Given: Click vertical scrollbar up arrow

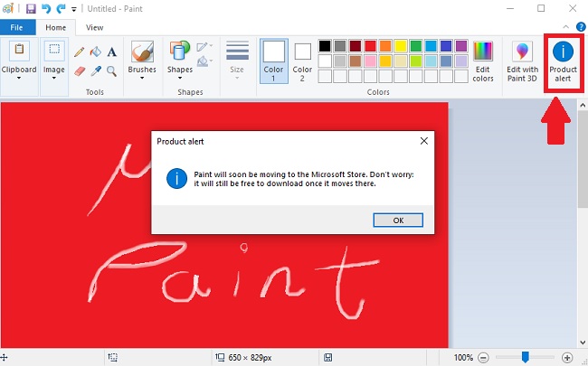Looking at the screenshot, I should click(583, 105).
